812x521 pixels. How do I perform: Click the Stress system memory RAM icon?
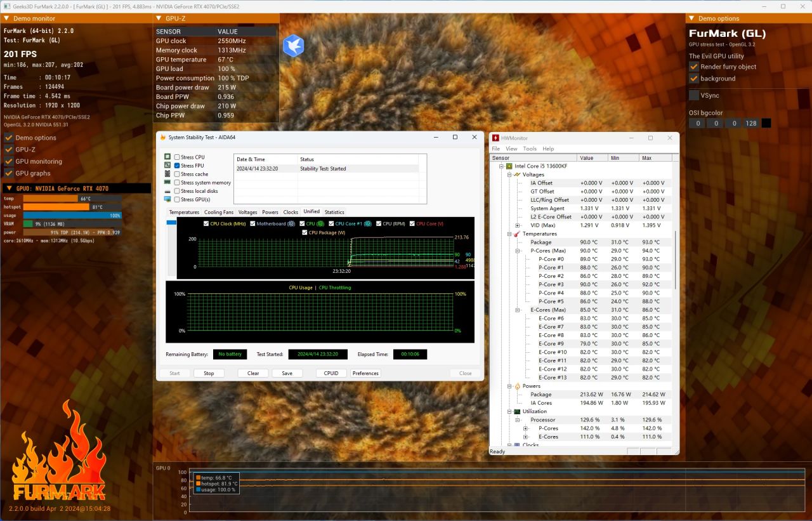tap(167, 182)
